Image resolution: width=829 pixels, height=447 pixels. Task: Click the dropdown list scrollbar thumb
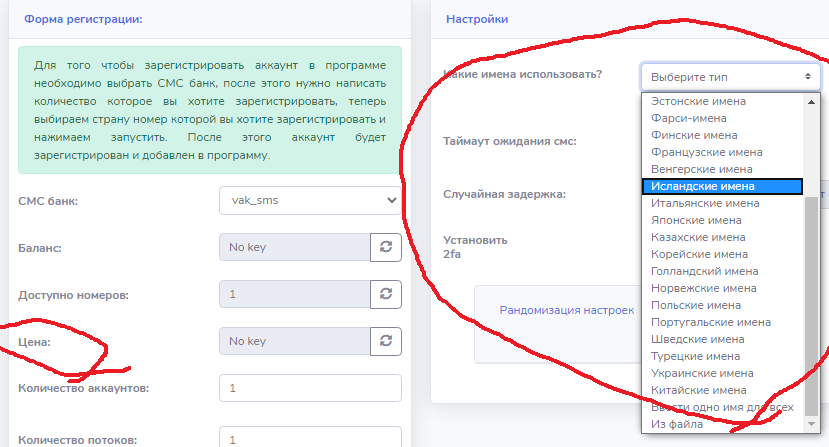(x=811, y=305)
